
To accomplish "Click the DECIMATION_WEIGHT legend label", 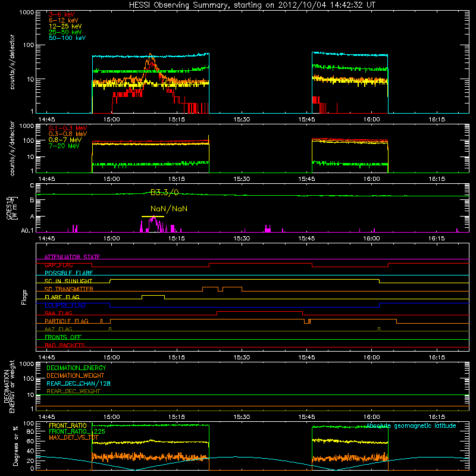I will pyautogui.click(x=76, y=375).
